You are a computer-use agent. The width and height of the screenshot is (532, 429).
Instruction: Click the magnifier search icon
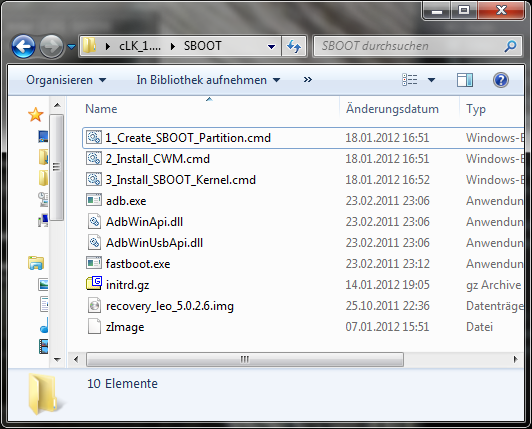(510, 46)
